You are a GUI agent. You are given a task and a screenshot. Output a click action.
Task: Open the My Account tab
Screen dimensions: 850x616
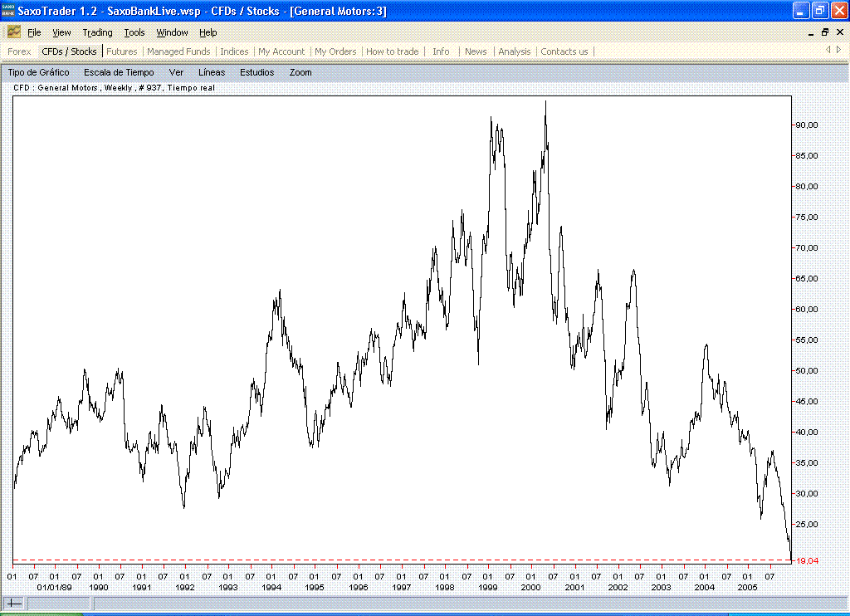[x=281, y=51]
